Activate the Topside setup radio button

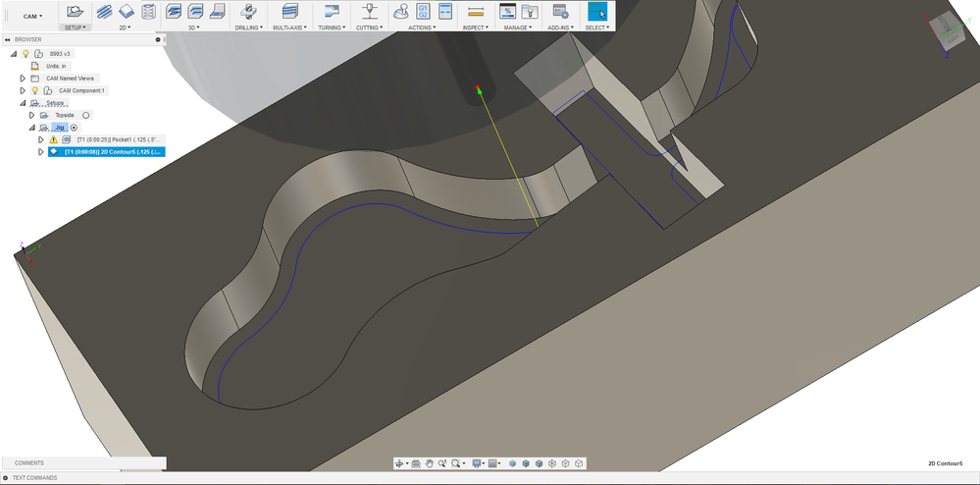[86, 115]
